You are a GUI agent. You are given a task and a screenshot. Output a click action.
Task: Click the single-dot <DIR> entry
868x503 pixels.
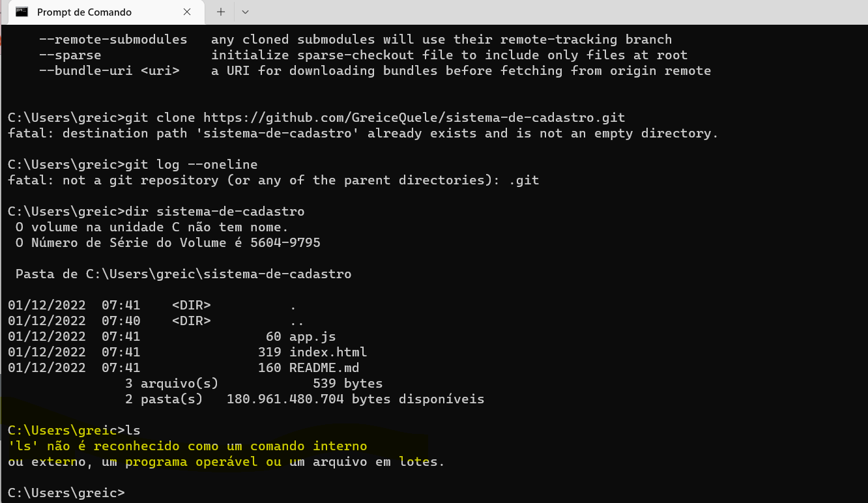pos(152,306)
